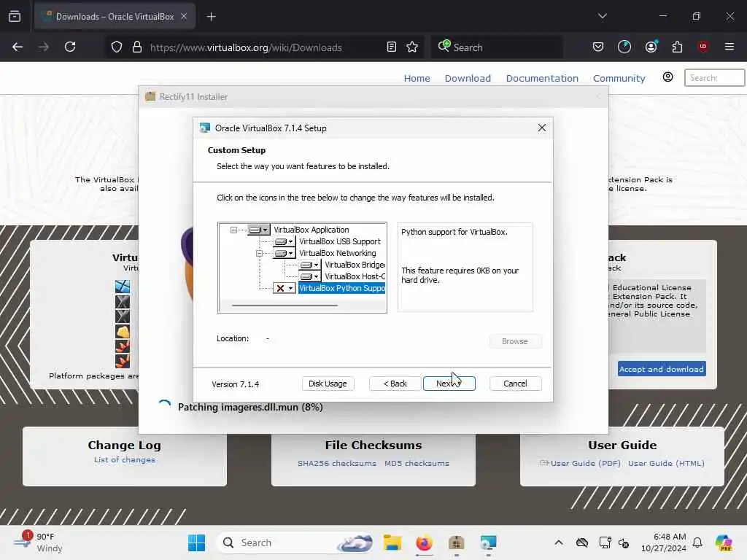This screenshot has height=560, width=747.
Task: Select VirtualBox Networking tree item
Action: pos(337,253)
